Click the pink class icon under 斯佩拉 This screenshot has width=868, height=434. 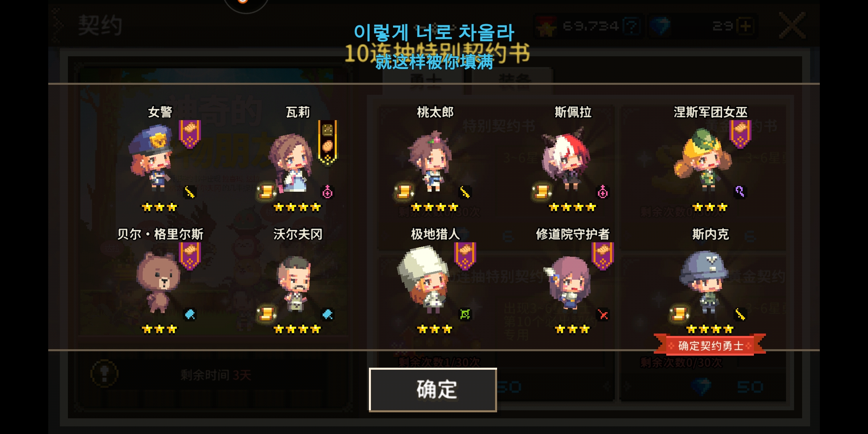tap(603, 192)
